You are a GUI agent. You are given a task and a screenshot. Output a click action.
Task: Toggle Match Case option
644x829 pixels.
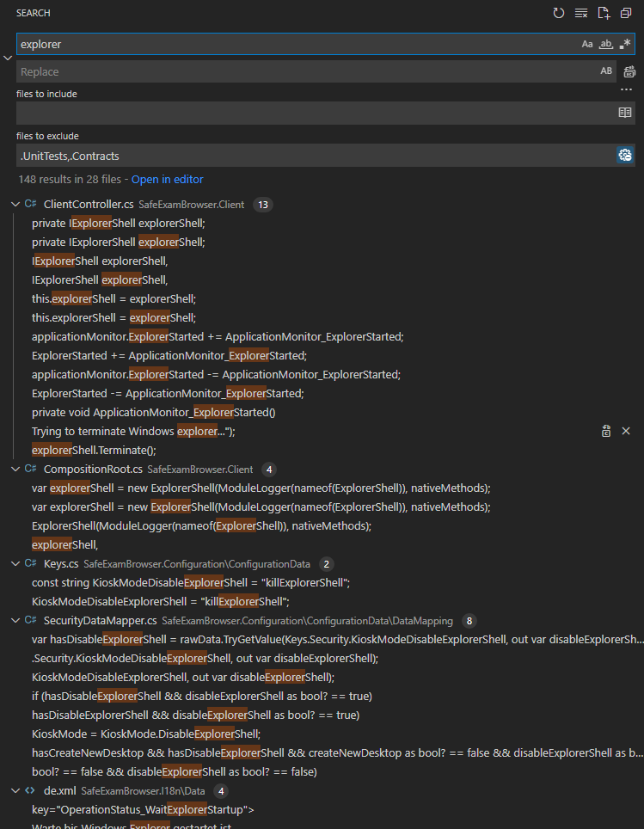point(587,44)
